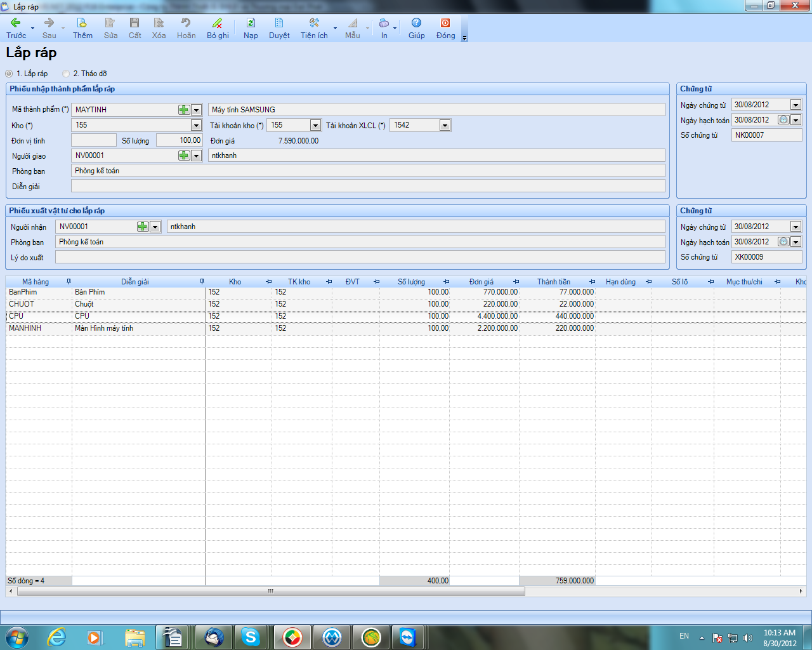Open TeamViewer from taskbar

407,637
